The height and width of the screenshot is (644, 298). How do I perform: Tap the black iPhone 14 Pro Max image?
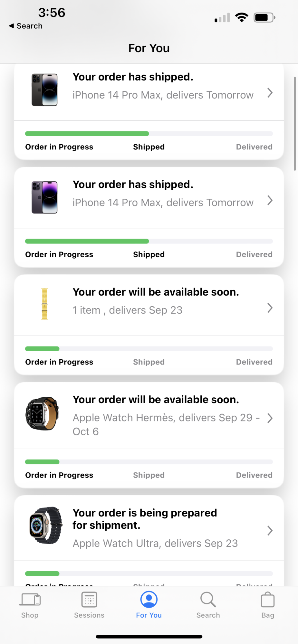point(44,90)
